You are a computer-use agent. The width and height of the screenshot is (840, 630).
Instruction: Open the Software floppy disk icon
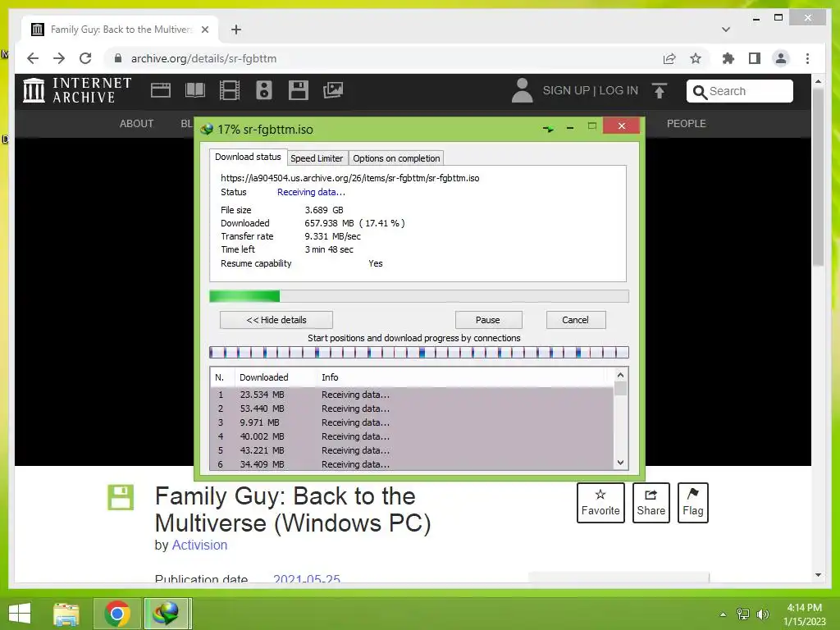coord(299,90)
